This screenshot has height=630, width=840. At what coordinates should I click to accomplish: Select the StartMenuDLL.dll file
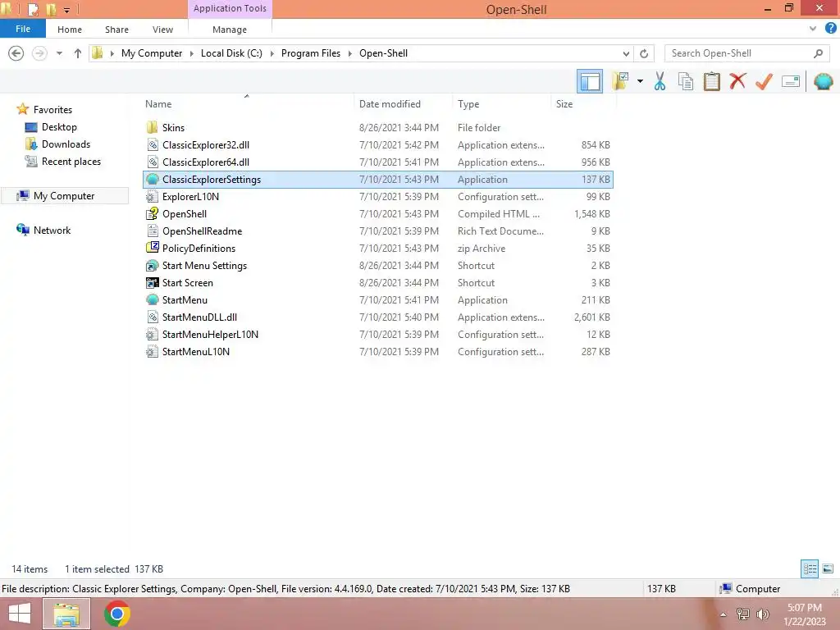pos(377,317)
